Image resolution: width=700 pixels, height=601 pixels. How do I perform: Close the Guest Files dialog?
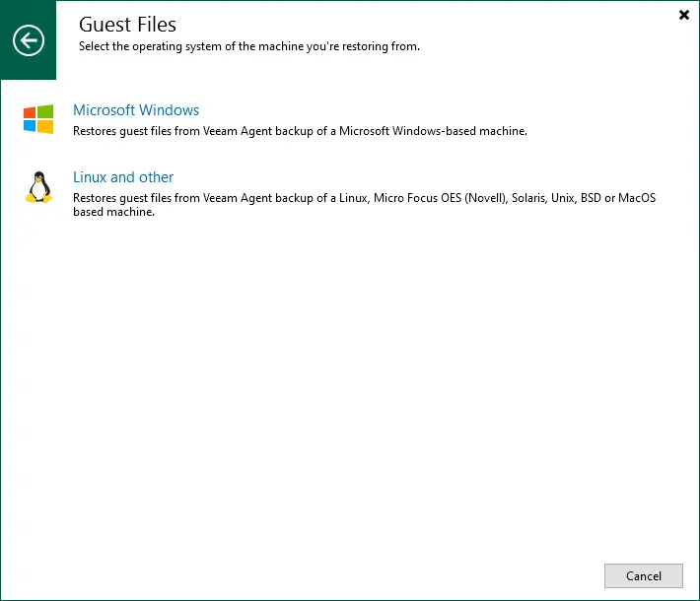[684, 15]
